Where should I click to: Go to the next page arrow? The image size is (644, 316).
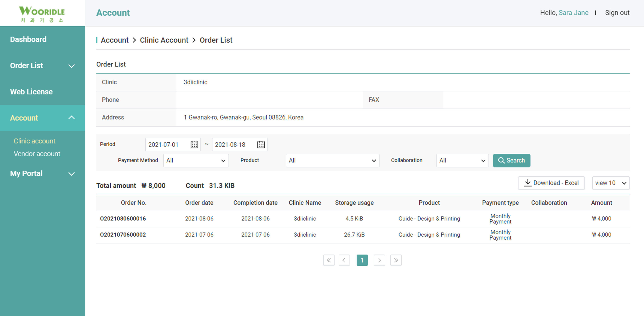pos(379,260)
